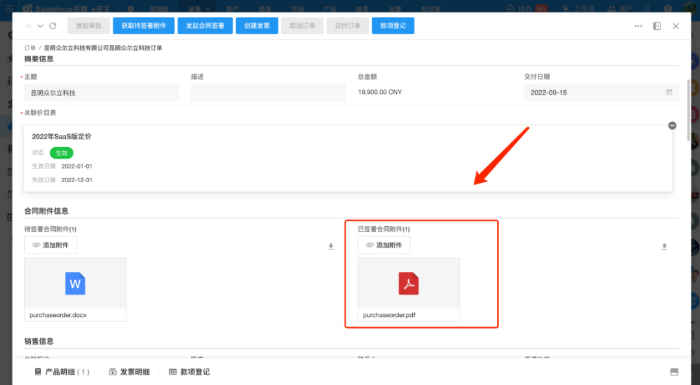Click the 发起审批 button
This screenshot has width=700, height=385.
point(88,25)
